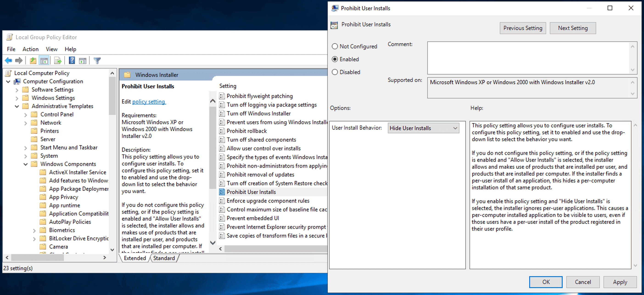Switch to the Standard tab
644x295 pixels.
point(164,258)
